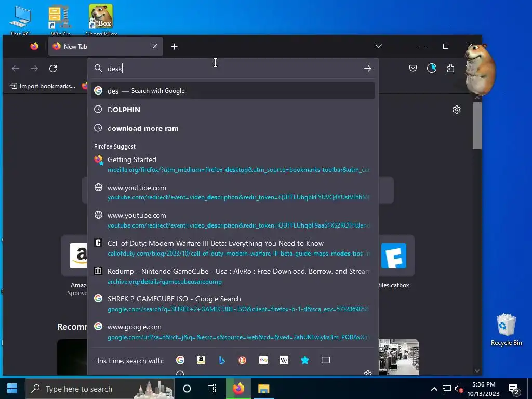Click the page vertical scrollbar thumb
532x399 pixels.
[477, 126]
